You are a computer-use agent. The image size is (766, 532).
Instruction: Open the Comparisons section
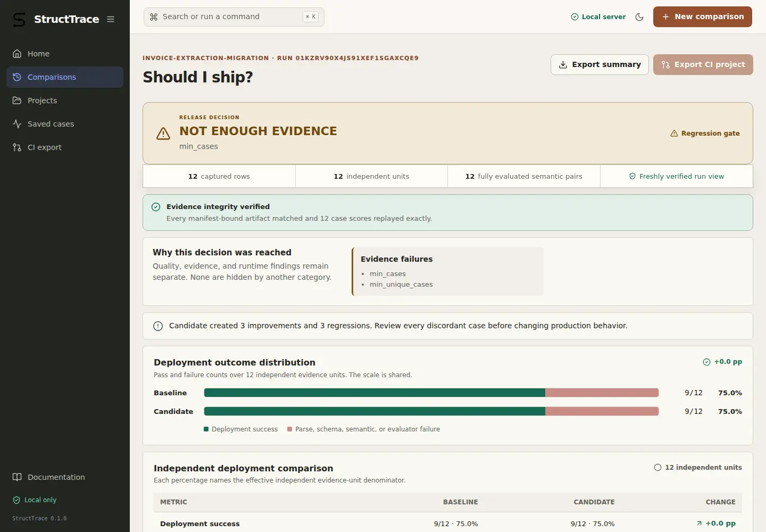pos(65,77)
